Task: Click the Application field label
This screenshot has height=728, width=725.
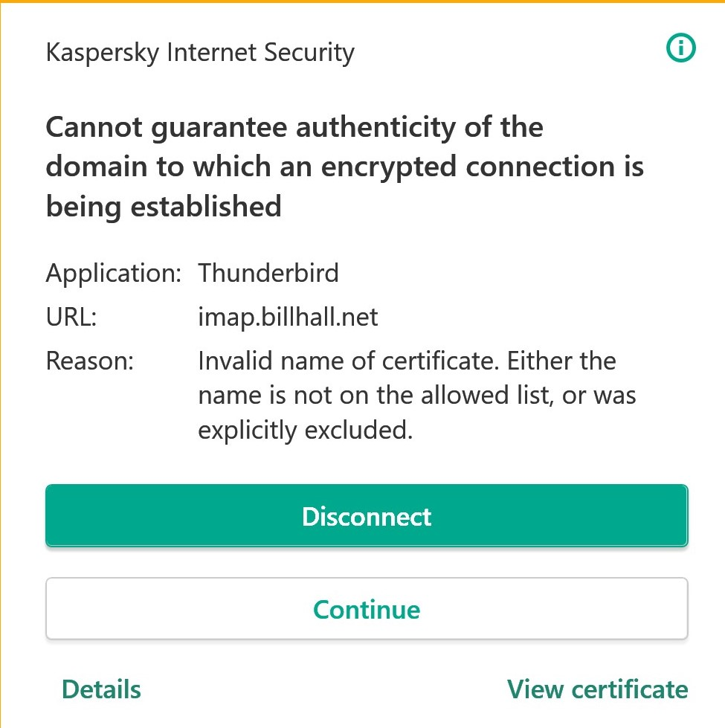Action: (113, 273)
